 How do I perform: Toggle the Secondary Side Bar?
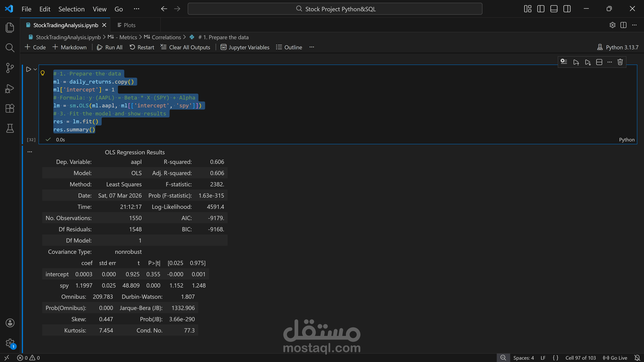pos(567,9)
